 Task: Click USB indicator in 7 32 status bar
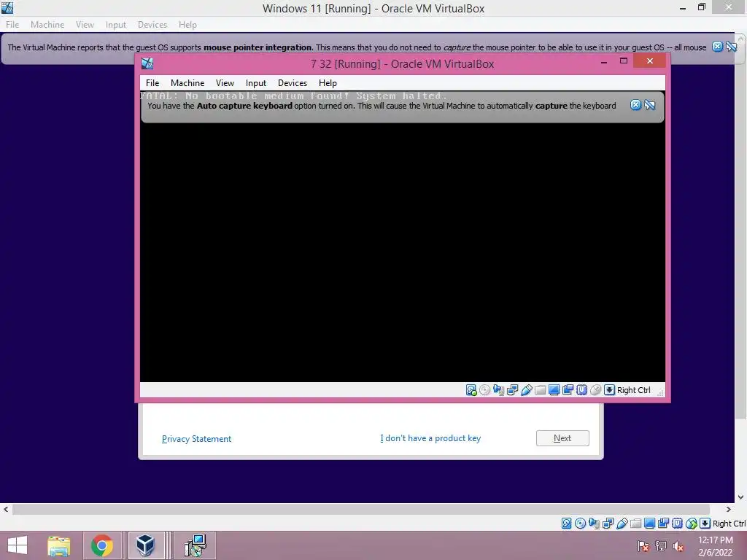click(527, 390)
